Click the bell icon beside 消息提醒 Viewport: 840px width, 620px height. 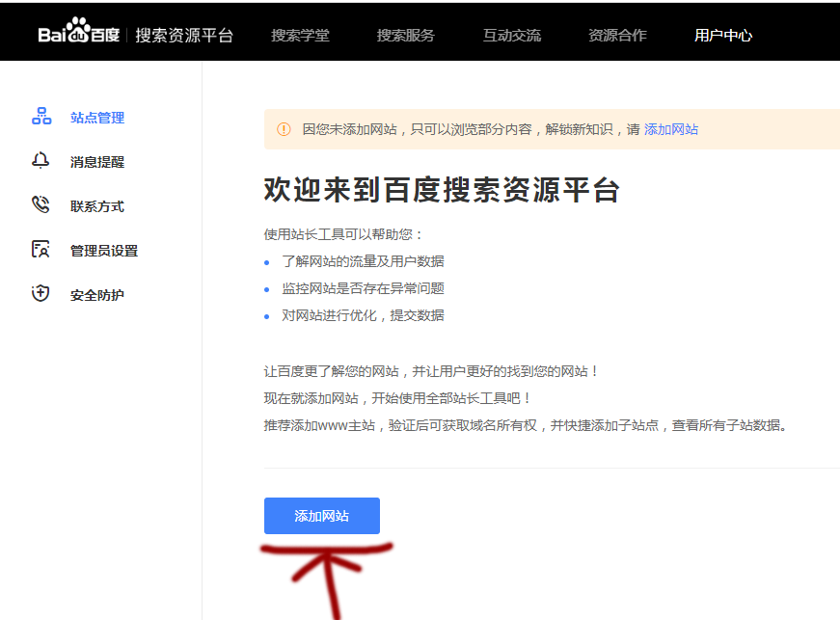coord(41,161)
